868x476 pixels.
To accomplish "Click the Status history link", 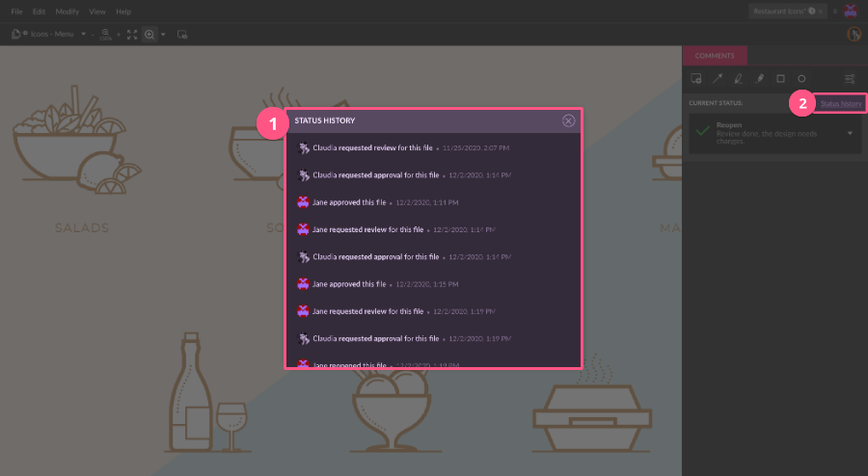I will (x=841, y=102).
